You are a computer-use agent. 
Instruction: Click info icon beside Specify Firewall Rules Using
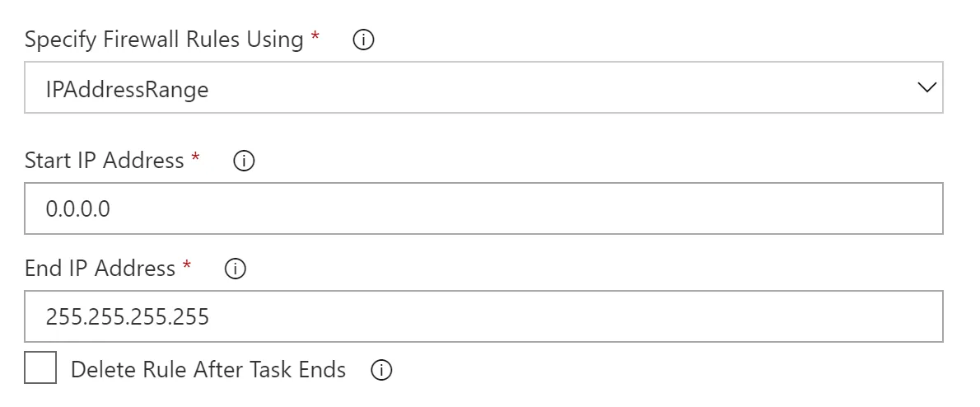pos(363,40)
